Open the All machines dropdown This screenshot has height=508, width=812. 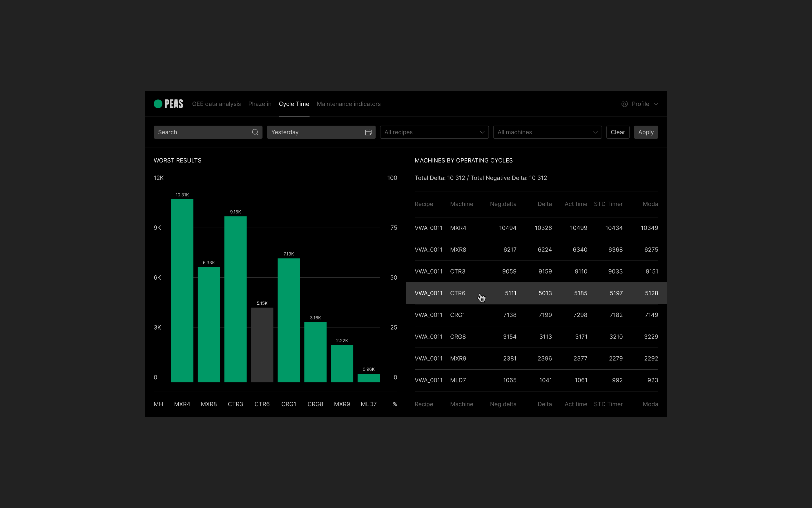pyautogui.click(x=547, y=132)
